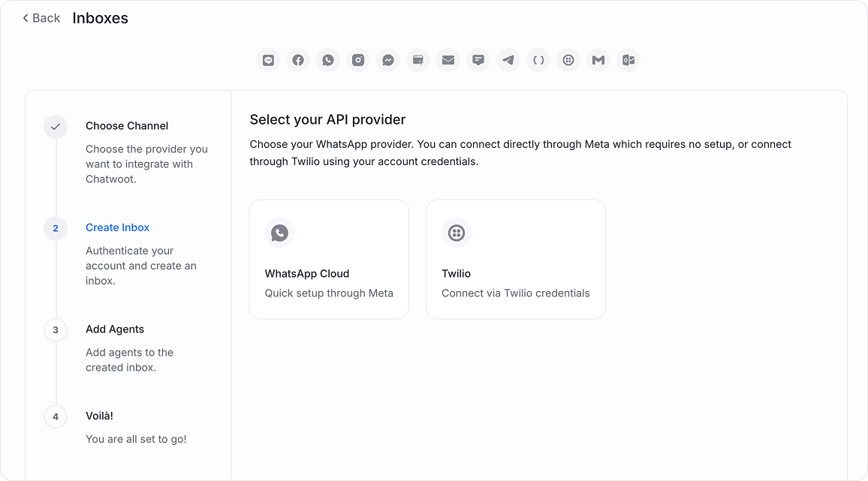Open the Create Inbox step
The width and height of the screenshot is (868, 481).
click(x=117, y=227)
